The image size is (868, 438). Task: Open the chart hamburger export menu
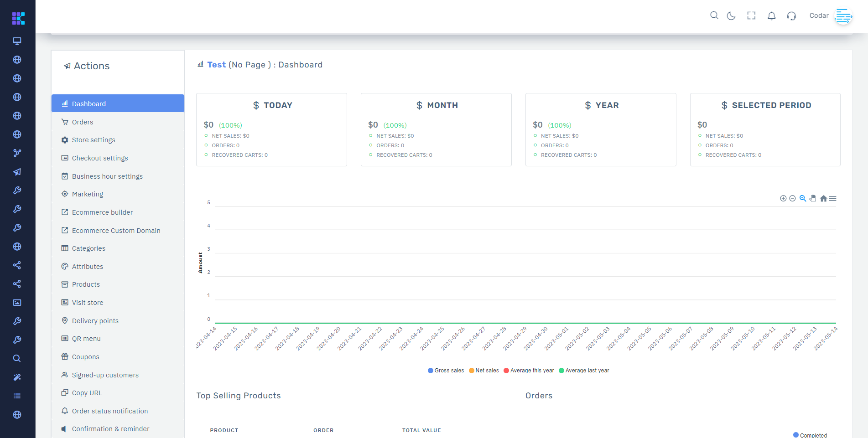(x=833, y=198)
